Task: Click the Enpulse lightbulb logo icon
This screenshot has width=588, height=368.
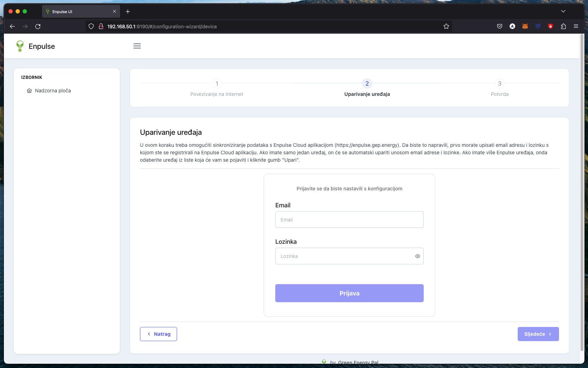Action: click(x=20, y=46)
